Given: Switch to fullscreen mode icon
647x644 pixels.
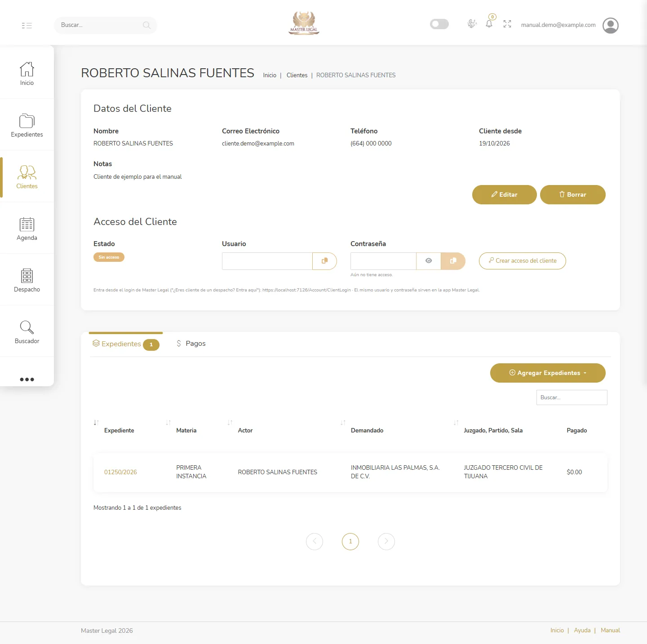Looking at the screenshot, I should click(x=507, y=24).
